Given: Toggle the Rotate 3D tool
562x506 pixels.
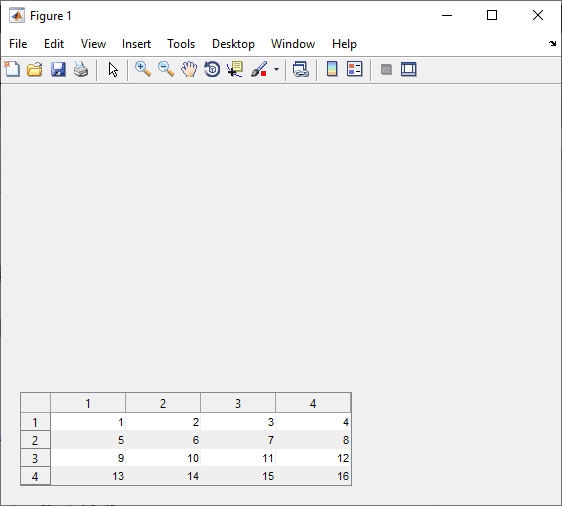Looking at the screenshot, I should (212, 69).
